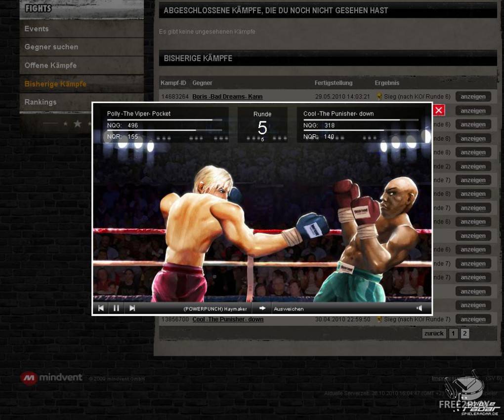Click text Es gibt keine ungesehenen Kämpfe
Screen dimensions: 504x420
tap(208, 32)
